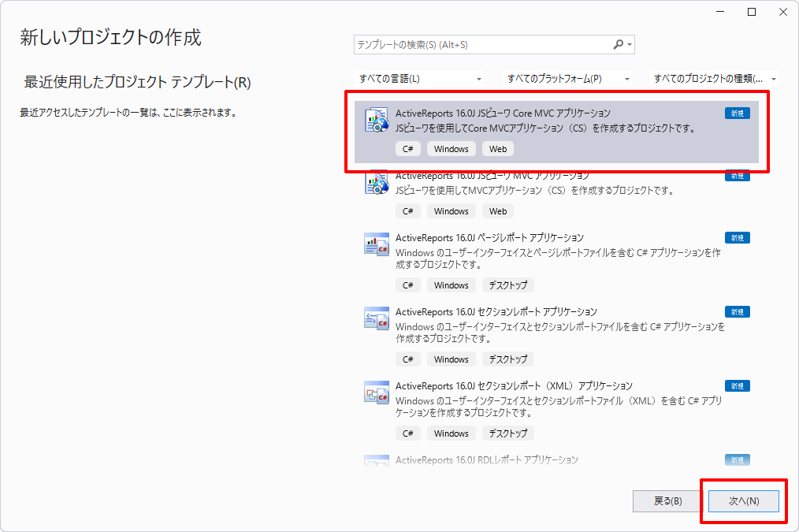Click the 新規 badge on the ページレポート template

point(738,237)
